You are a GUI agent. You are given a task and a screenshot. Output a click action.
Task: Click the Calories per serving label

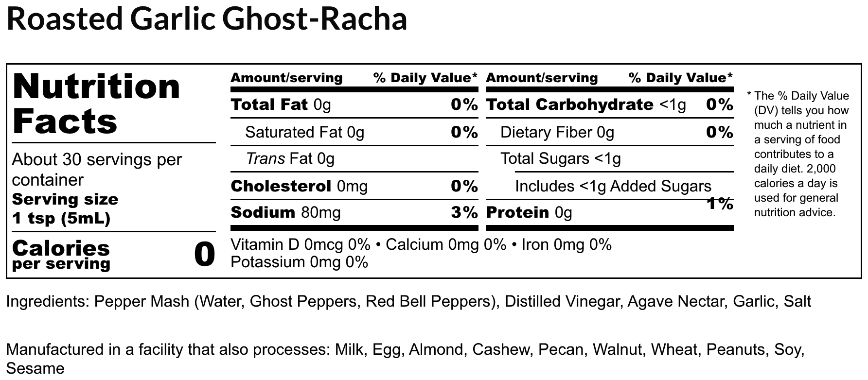(61, 255)
